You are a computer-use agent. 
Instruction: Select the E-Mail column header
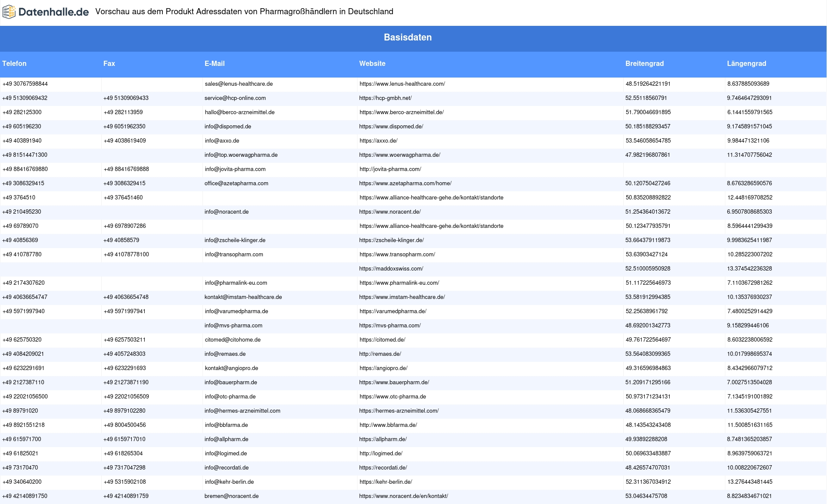tap(215, 63)
